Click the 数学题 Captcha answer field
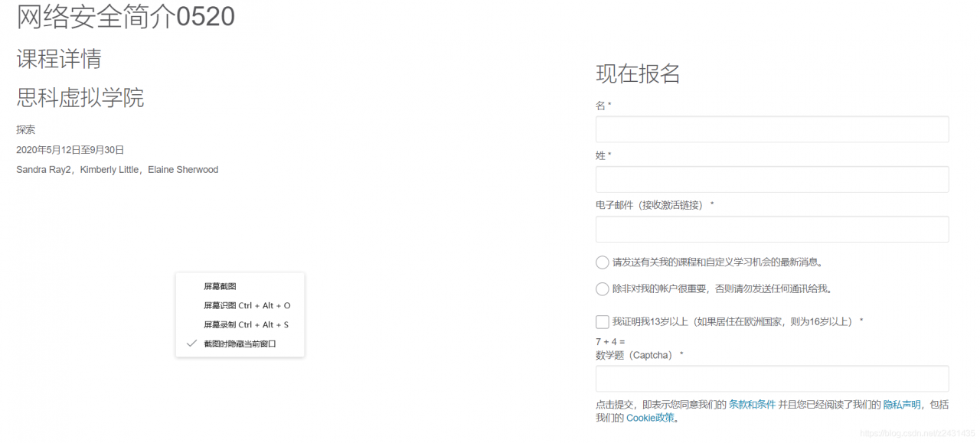This screenshot has width=980, height=443. click(x=771, y=378)
